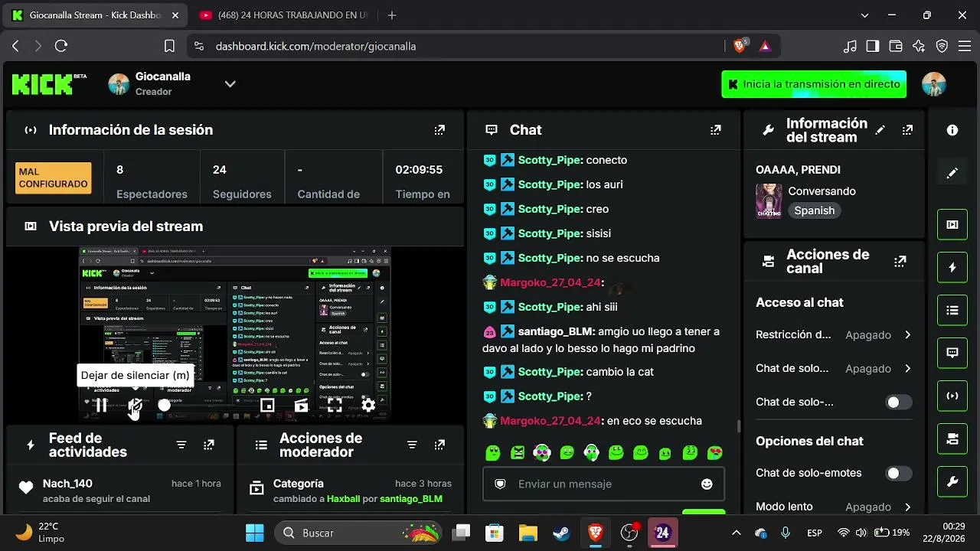Open Brave Shields lion icon
The image size is (980, 551).
click(x=740, y=46)
